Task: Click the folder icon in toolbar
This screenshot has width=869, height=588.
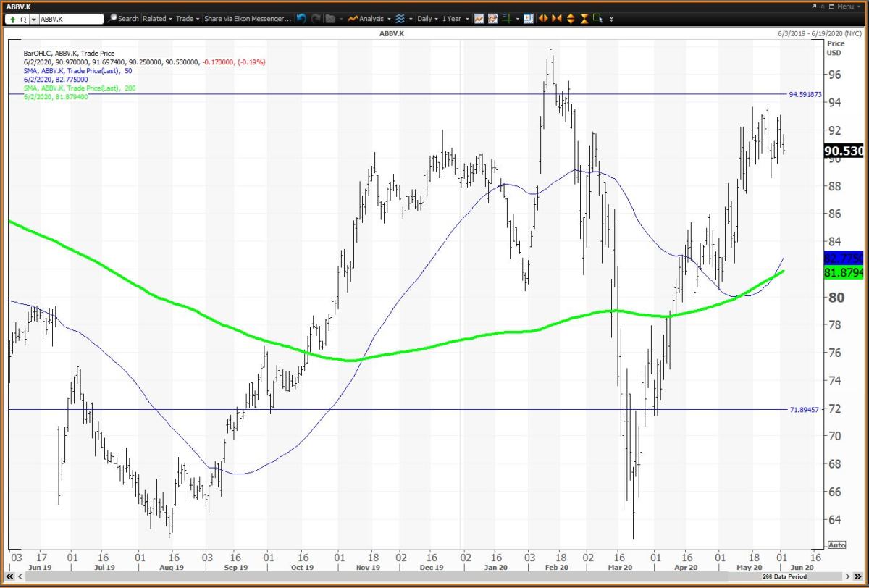Action: point(330,18)
